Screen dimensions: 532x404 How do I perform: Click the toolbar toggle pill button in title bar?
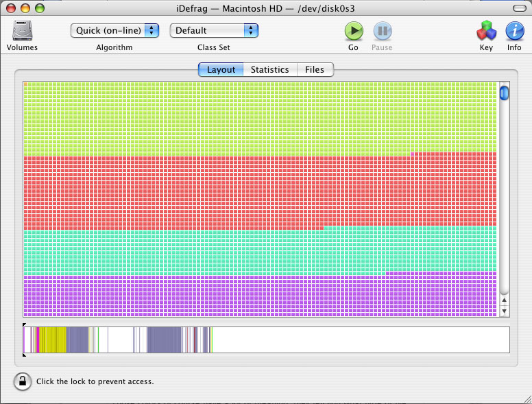[519, 8]
